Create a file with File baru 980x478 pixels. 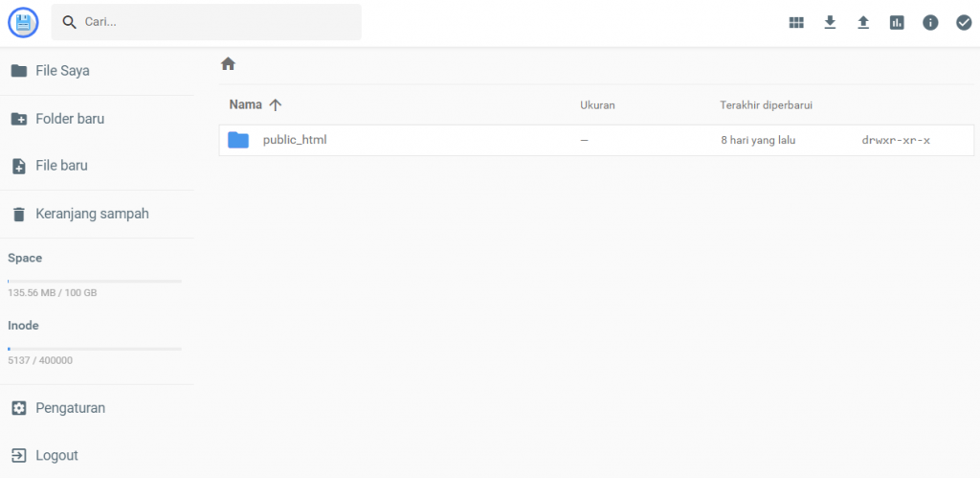click(61, 166)
